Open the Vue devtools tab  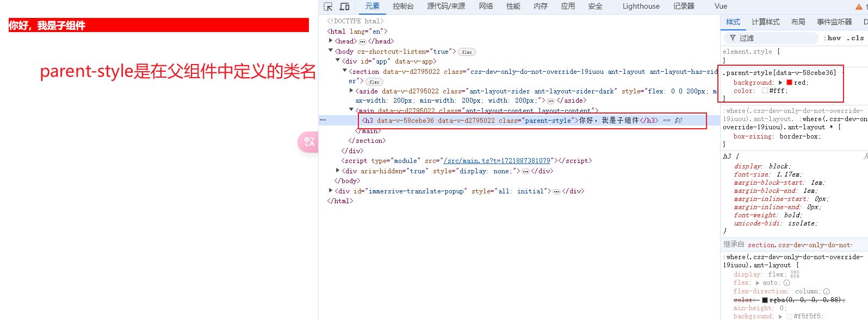(x=721, y=7)
